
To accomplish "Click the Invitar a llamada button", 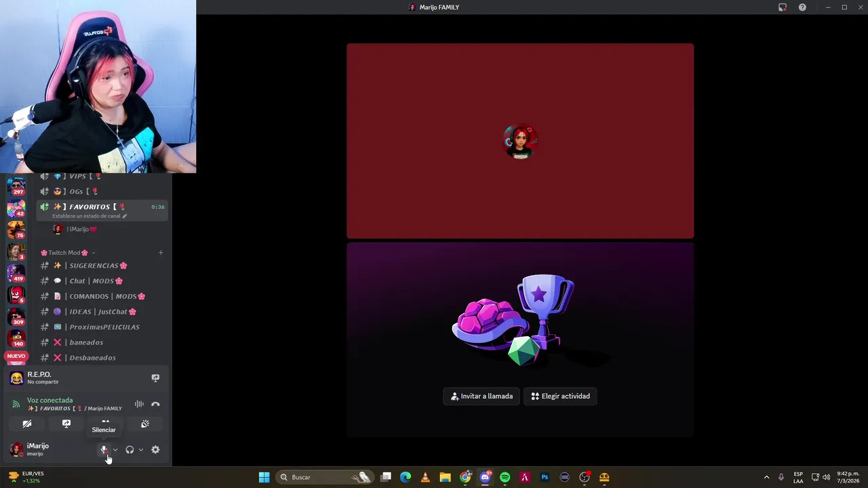I will 482,396.
